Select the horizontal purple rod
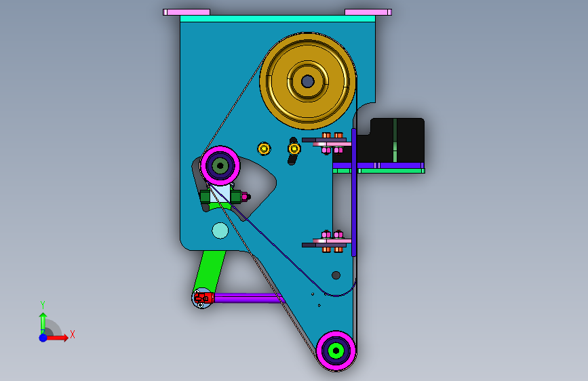This screenshot has height=381, width=588. [x=248, y=298]
